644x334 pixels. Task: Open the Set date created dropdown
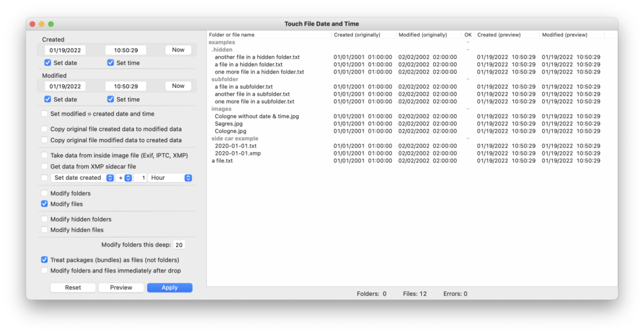(82, 177)
